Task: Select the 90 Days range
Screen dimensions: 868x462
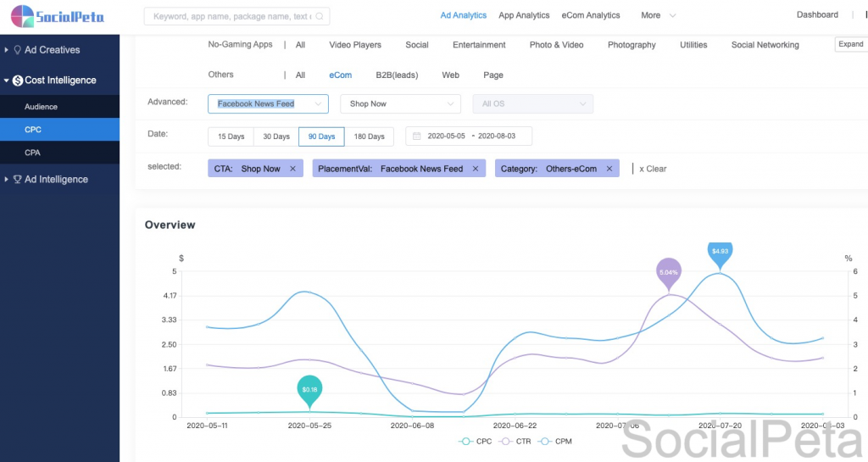Action: [321, 136]
